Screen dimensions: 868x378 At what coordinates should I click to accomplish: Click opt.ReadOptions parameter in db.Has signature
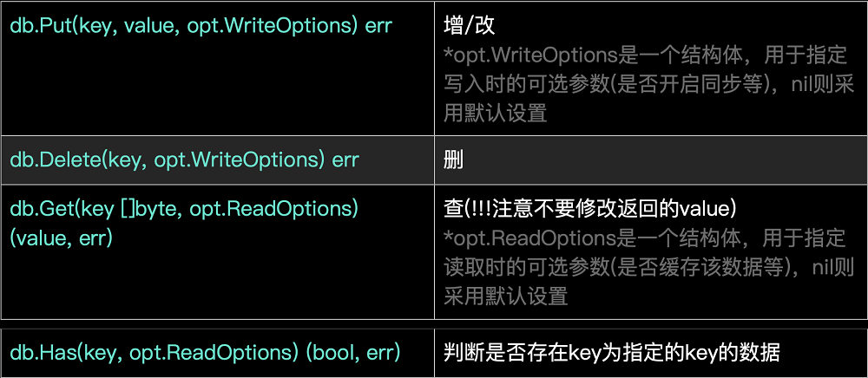coord(214,353)
